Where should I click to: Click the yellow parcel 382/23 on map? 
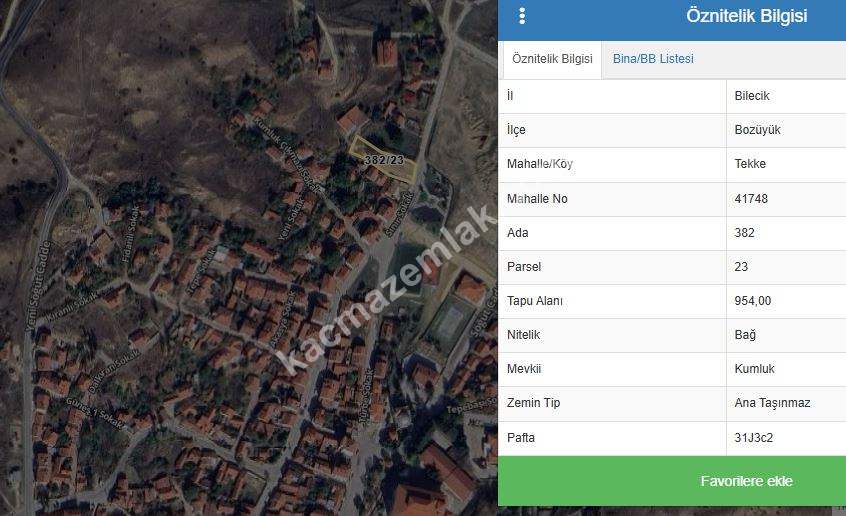383,160
